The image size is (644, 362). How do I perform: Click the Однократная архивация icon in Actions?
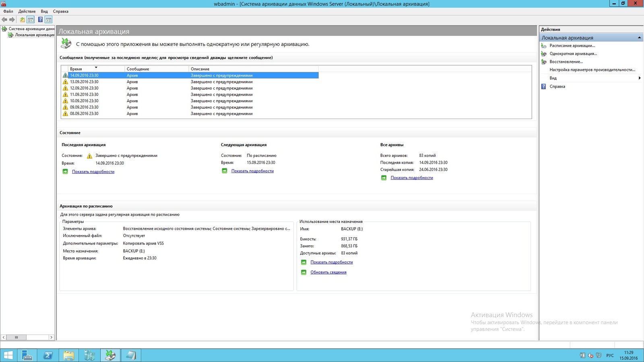[544, 53]
